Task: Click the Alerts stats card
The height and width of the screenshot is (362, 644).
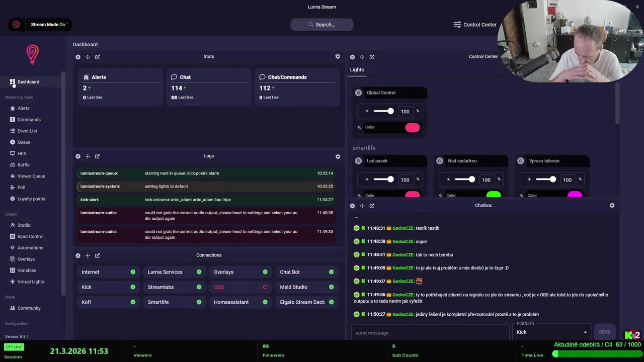Action: pyautogui.click(x=121, y=87)
